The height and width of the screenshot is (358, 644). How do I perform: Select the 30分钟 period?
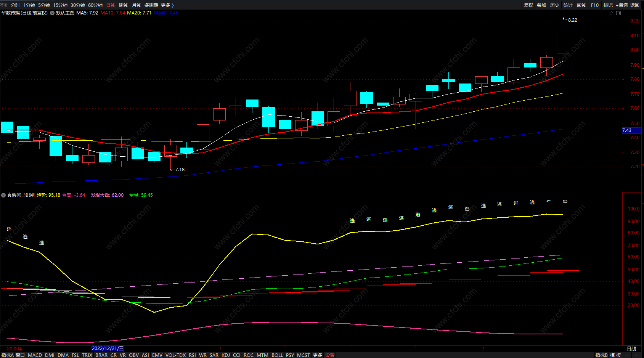click(x=78, y=5)
